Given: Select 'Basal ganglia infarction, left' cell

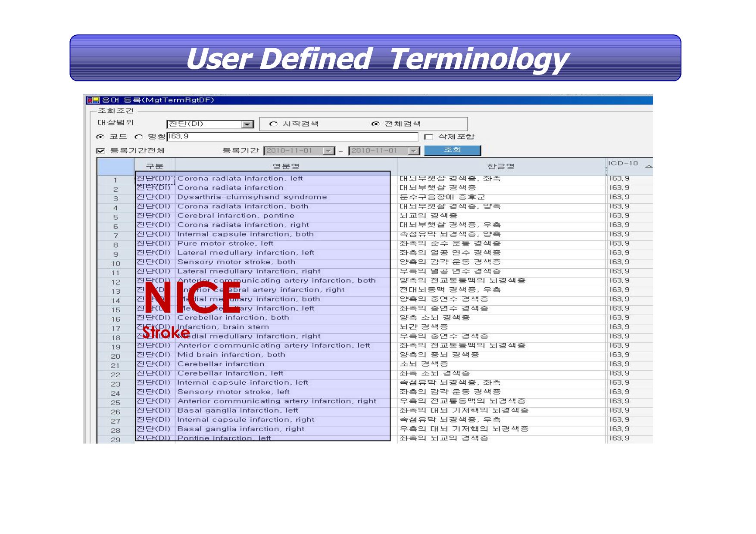Looking at the screenshot, I should [x=286, y=410].
